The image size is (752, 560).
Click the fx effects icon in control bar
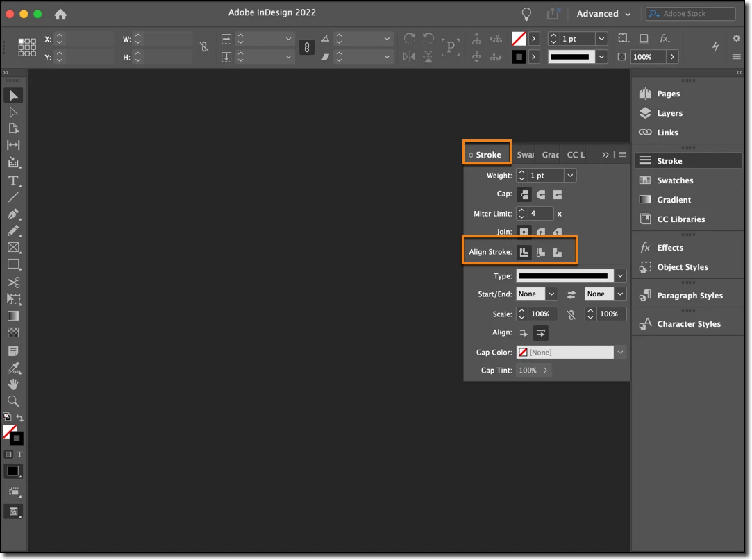coord(665,38)
